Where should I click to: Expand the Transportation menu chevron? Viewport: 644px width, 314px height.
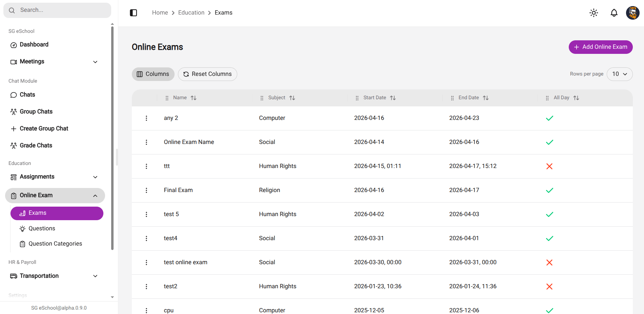click(x=95, y=276)
